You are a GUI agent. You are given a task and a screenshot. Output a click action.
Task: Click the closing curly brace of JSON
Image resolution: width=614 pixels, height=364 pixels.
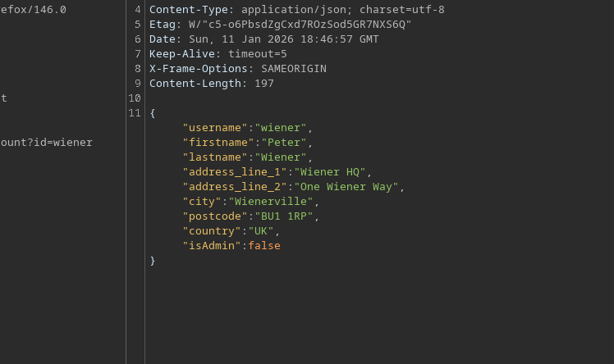(x=153, y=261)
